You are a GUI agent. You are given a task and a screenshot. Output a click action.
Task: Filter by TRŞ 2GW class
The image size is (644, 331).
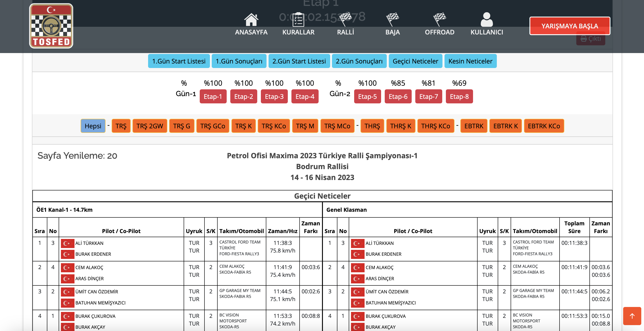pos(149,126)
